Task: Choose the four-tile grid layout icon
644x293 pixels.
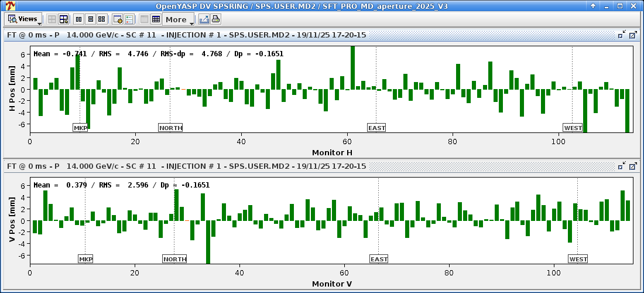Action: coord(101,19)
